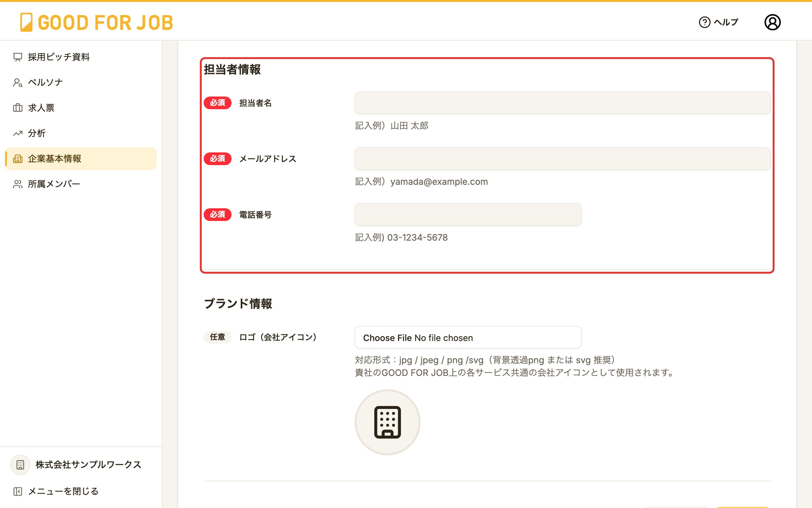Image resolution: width=812 pixels, height=508 pixels.
Task: Click the 担当者情報 section heading
Action: click(x=232, y=70)
